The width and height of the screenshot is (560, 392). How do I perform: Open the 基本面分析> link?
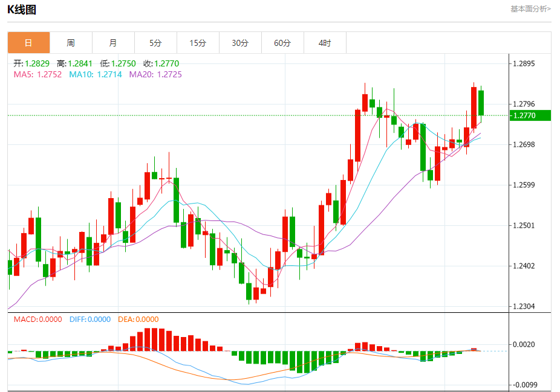[530, 9]
